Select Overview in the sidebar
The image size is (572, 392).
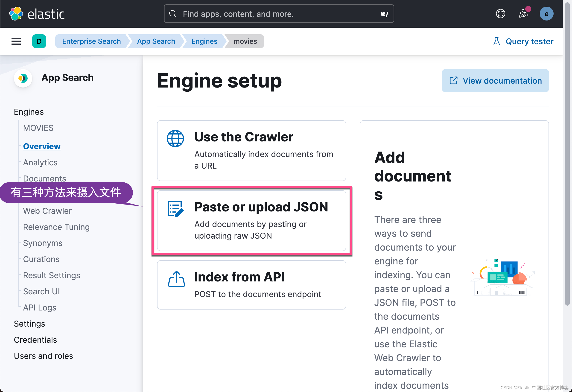coord(42,146)
